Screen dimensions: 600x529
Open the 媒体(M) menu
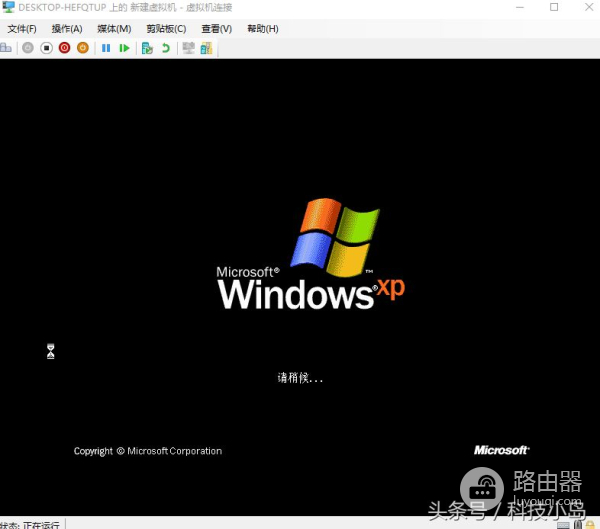tap(114, 29)
